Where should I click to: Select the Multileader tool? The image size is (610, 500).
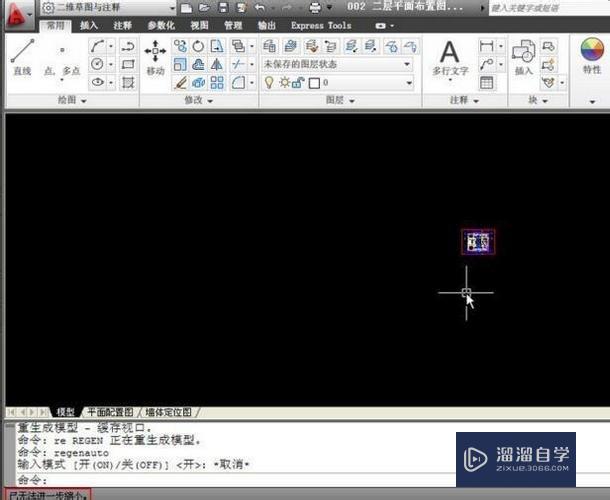[x=487, y=64]
